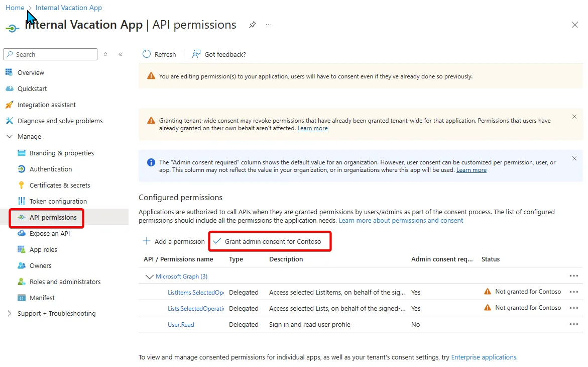This screenshot has height=367, width=588.
Task: Click the Certificates & secrets key icon
Action: [22, 185]
